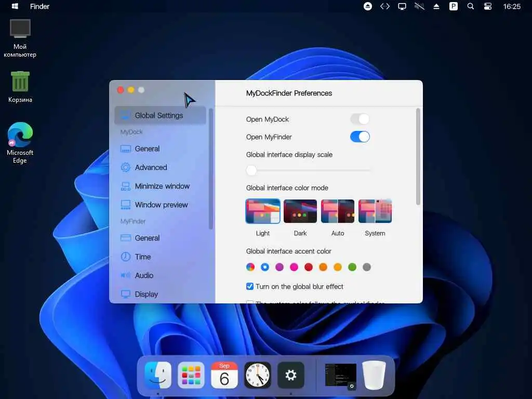Screen dimensions: 532x399
Task: Click the code brackets menu bar icon
Action: (x=385, y=6)
